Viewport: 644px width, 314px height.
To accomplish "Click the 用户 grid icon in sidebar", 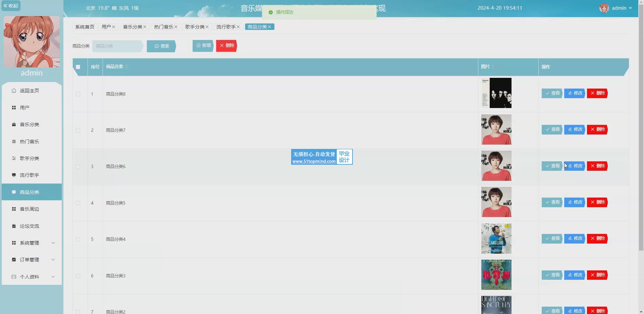I will 14,108.
